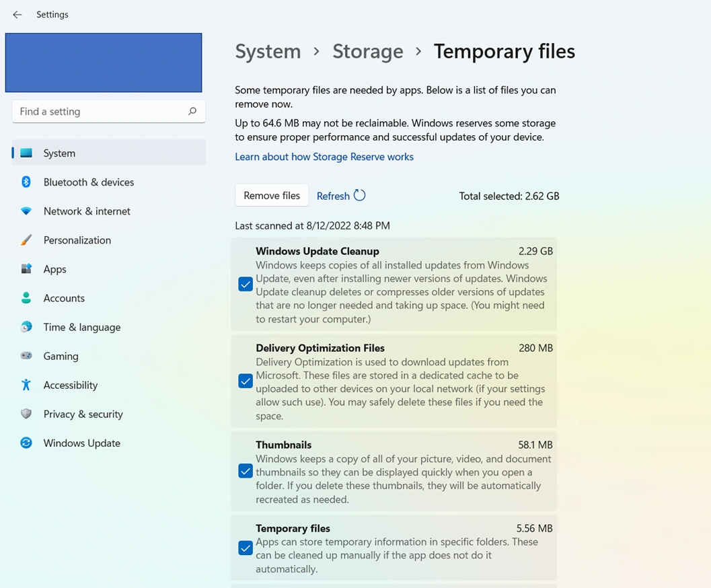Click the Accounts person icon
This screenshot has height=588, width=711.
click(26, 298)
